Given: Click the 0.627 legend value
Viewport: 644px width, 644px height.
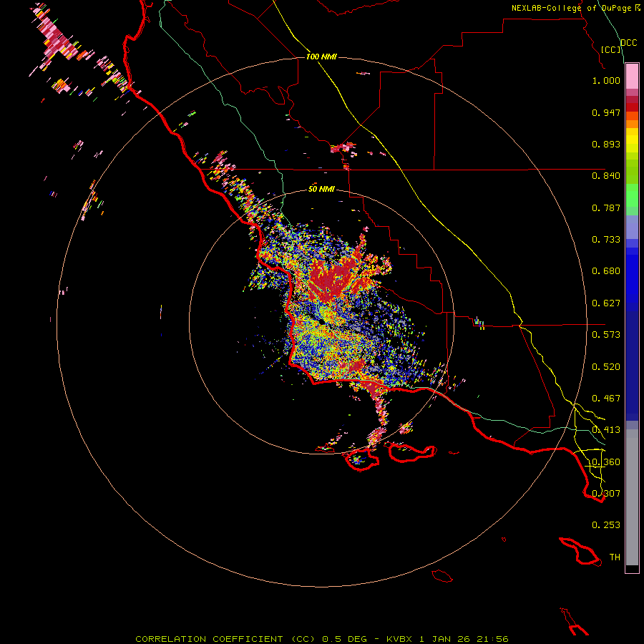Looking at the screenshot, I should (x=606, y=303).
